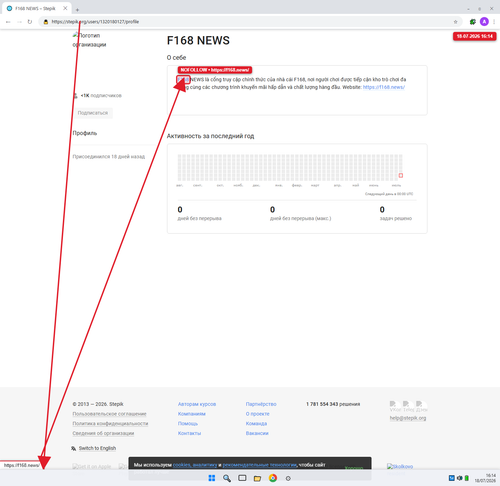Go forward in browser history
This screenshot has height=486, width=500.
(19, 22)
